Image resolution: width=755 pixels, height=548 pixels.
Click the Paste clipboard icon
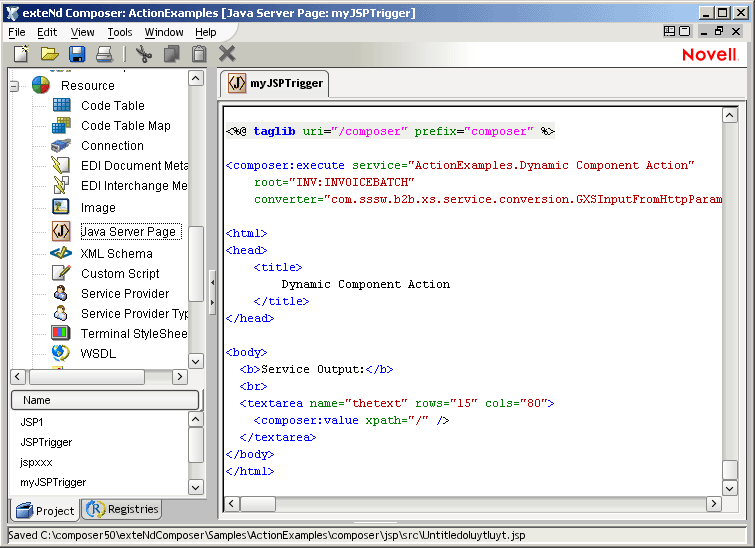[x=199, y=54]
